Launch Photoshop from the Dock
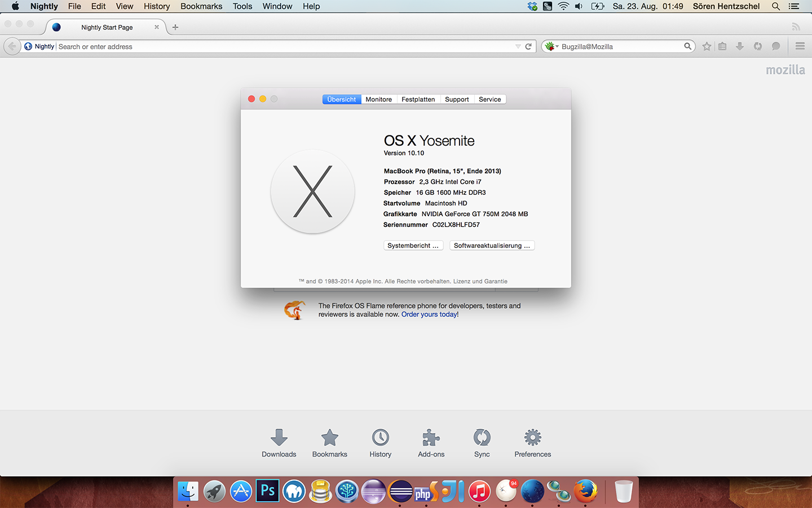This screenshot has height=508, width=812. click(267, 491)
